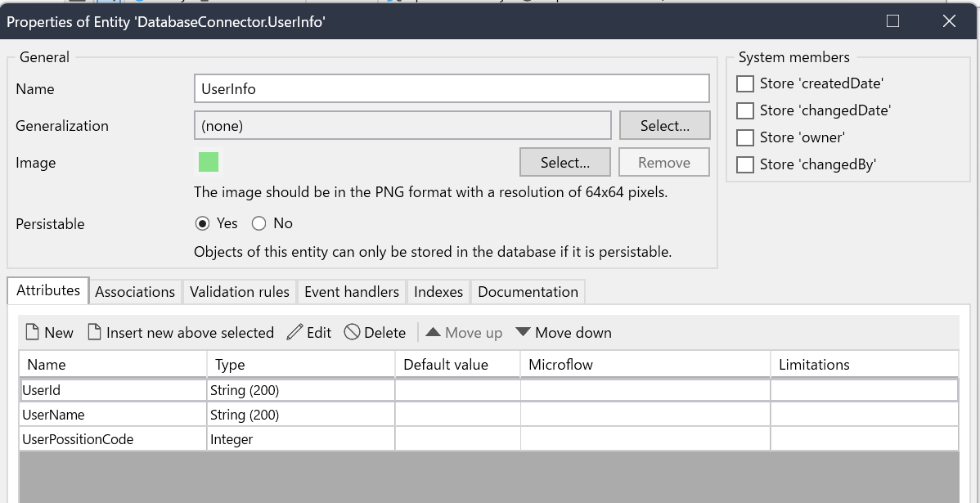Check the Store 'owner' option
This screenshot has width=980, height=503.
coord(745,137)
